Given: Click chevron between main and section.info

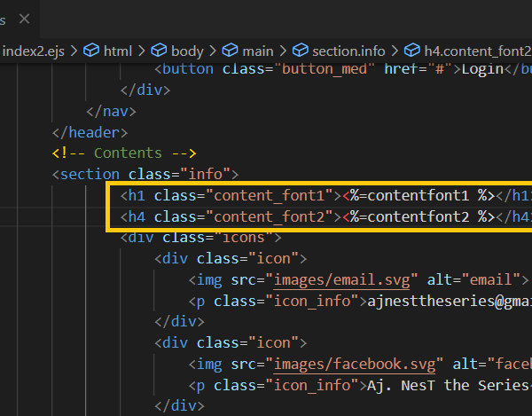Looking at the screenshot, I should click(283, 51).
